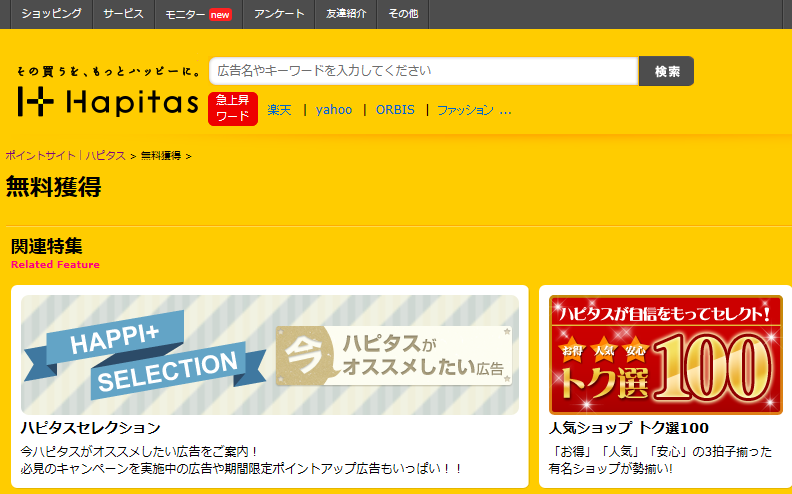The height and width of the screenshot is (494, 792).
Task: Click the 急上昇ワード red badge
Action: click(233, 109)
